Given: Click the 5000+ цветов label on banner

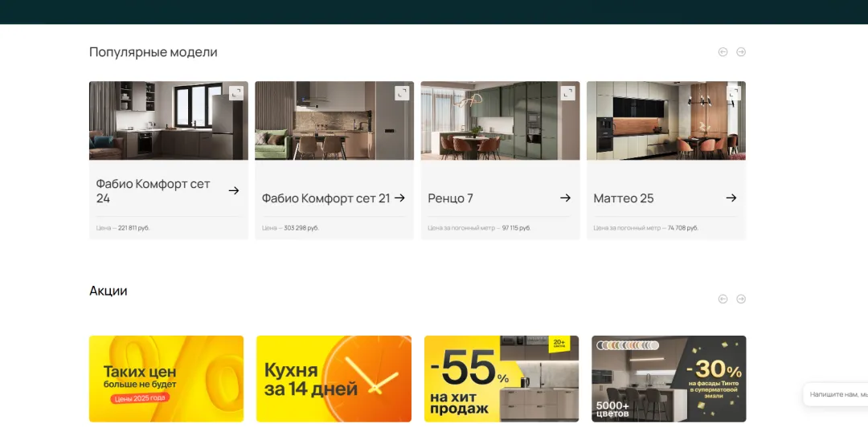Looking at the screenshot, I should tap(612, 409).
